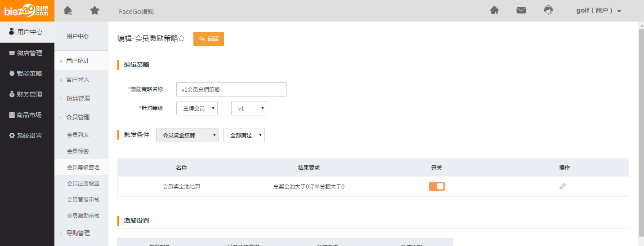Click the star favorites icon in toolbar

(x=94, y=11)
